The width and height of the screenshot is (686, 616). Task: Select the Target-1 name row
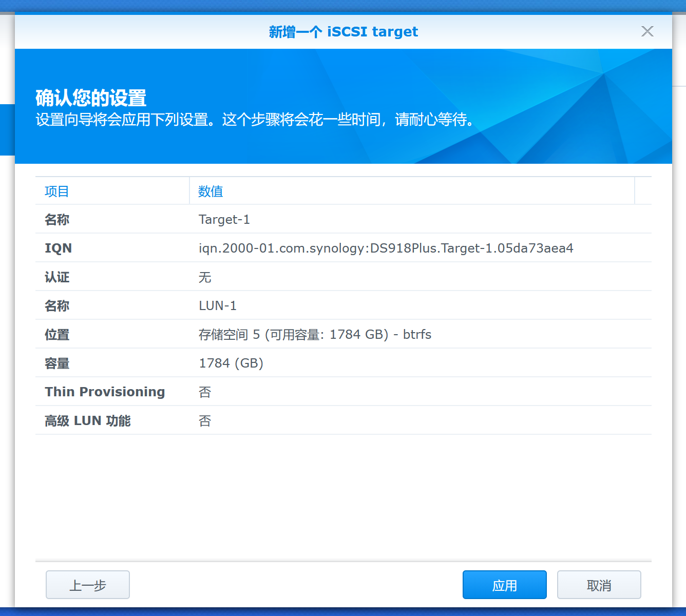[x=224, y=220]
